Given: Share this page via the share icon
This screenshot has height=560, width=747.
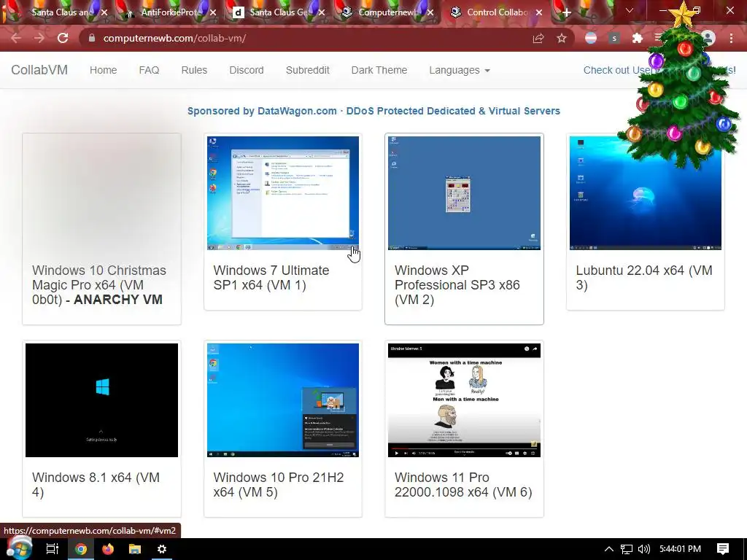Looking at the screenshot, I should tap(538, 38).
